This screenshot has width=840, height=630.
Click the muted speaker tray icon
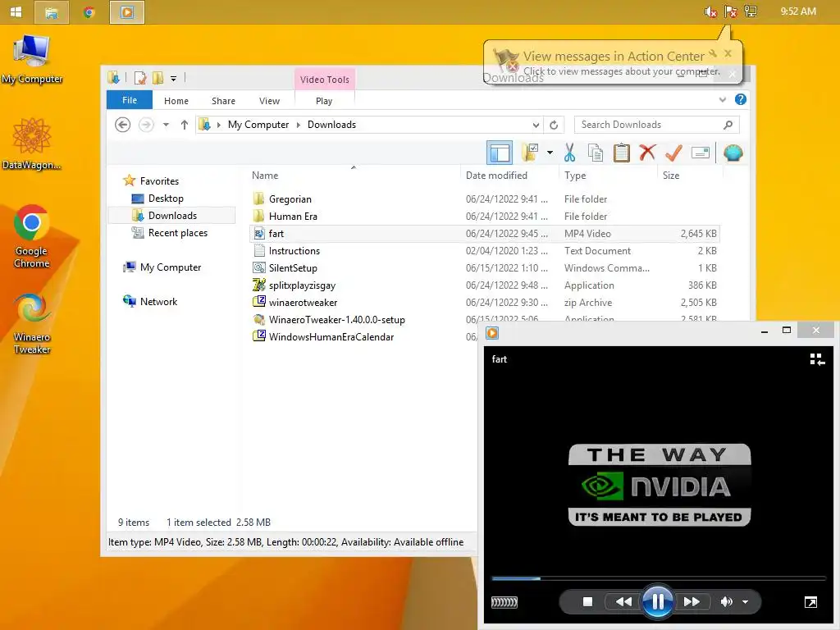point(710,11)
